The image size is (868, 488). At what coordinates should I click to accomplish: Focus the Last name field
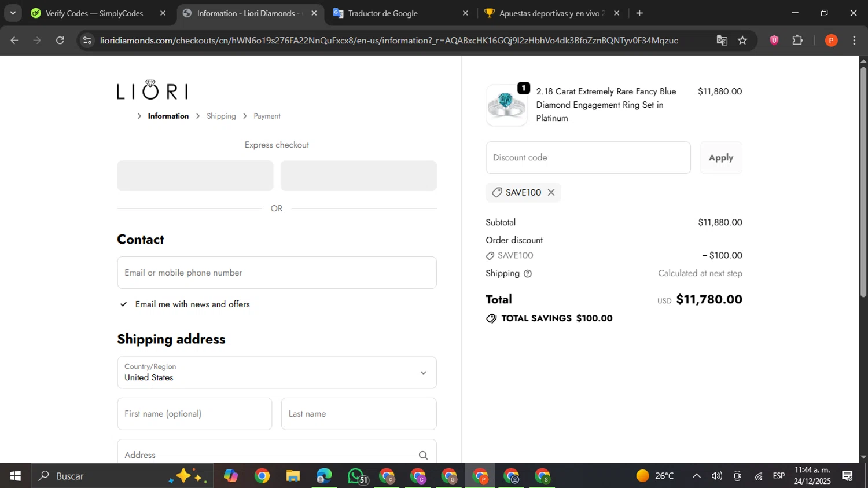point(359,414)
